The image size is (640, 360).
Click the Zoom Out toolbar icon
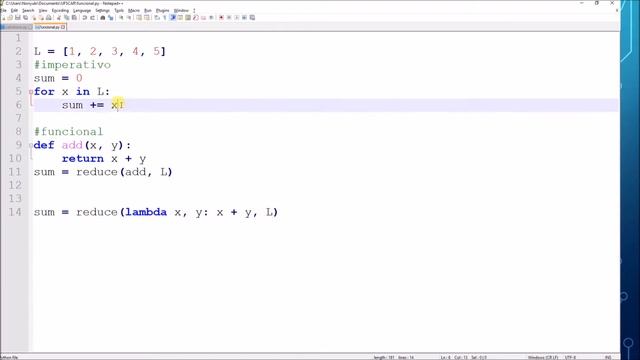(x=129, y=18)
